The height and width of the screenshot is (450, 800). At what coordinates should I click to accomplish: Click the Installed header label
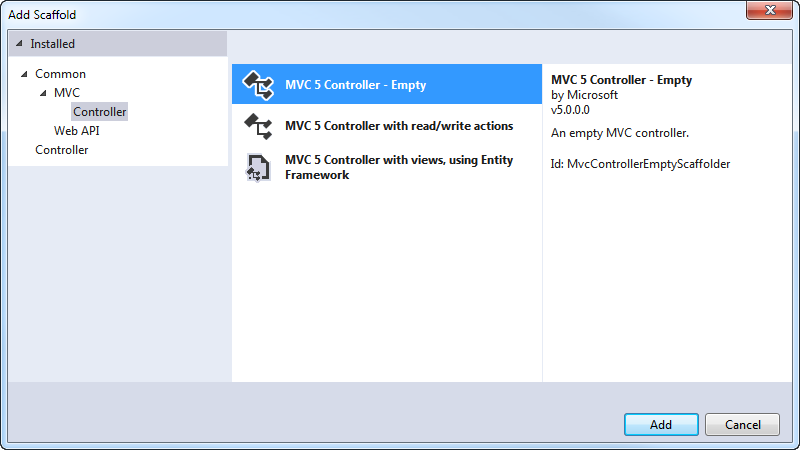click(52, 44)
